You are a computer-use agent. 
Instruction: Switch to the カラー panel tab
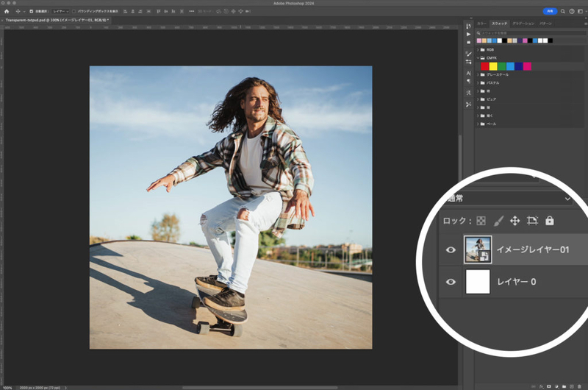[x=481, y=24]
